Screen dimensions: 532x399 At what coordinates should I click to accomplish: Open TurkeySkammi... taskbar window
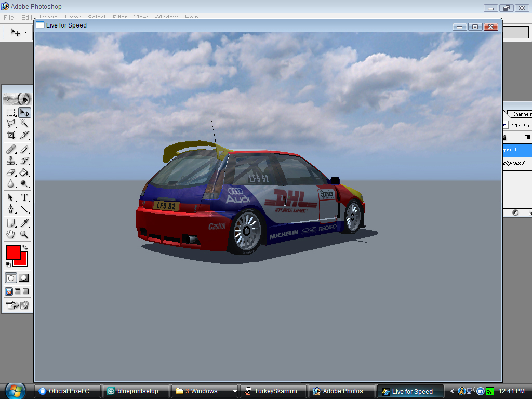click(273, 391)
